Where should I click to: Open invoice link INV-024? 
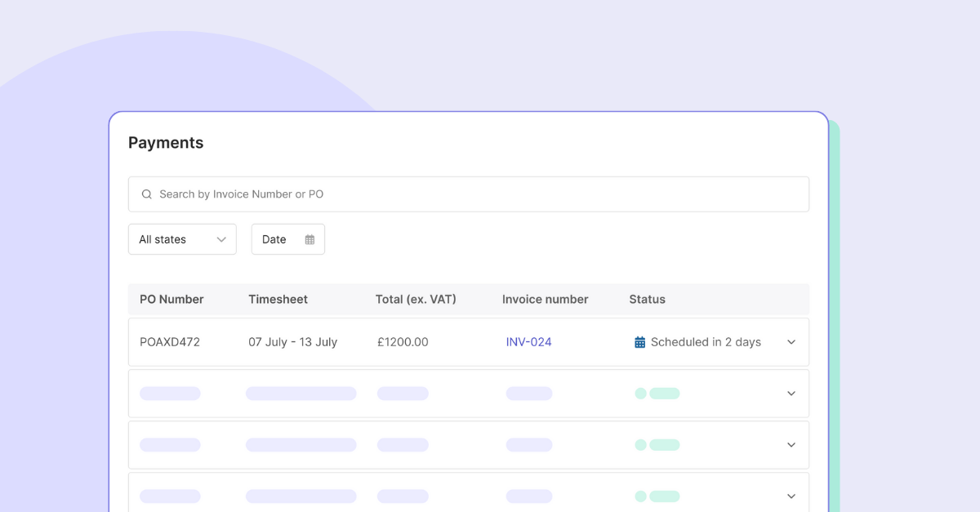coord(529,342)
